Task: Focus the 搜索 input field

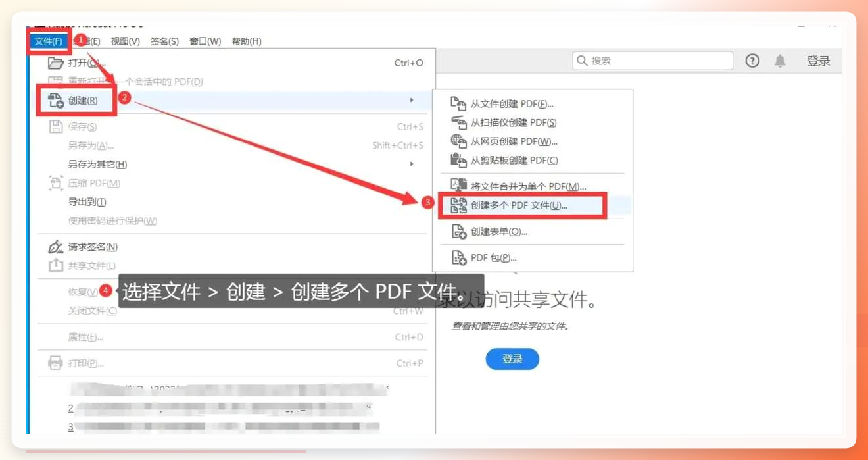Action: [652, 61]
